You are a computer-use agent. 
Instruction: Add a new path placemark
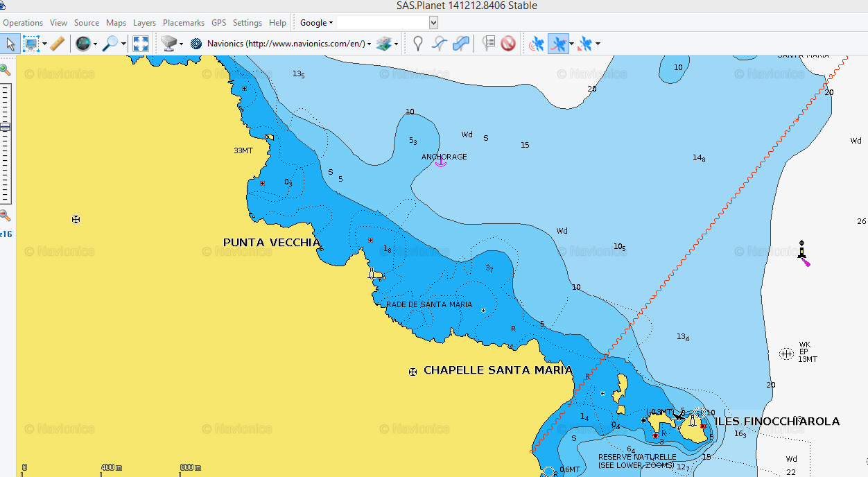440,44
